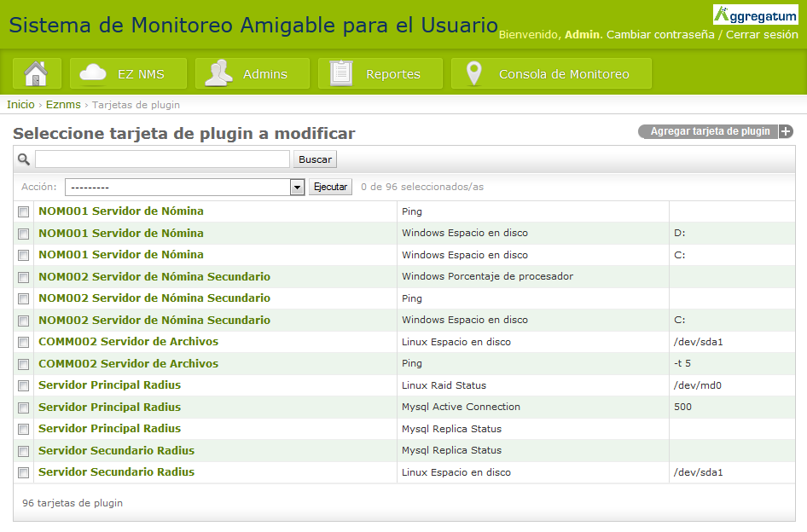Click the Aggregatum logo
The width and height of the screenshot is (807, 532).
[755, 14]
